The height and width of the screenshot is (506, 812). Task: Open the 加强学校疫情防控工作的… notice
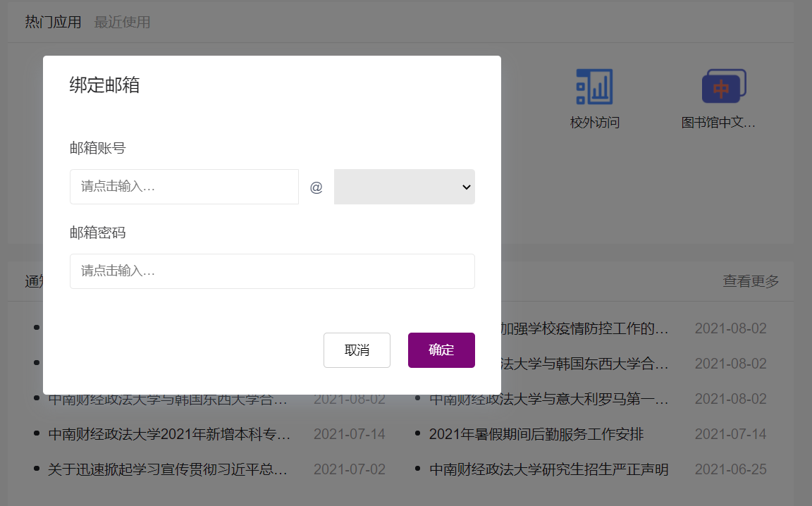click(x=584, y=328)
